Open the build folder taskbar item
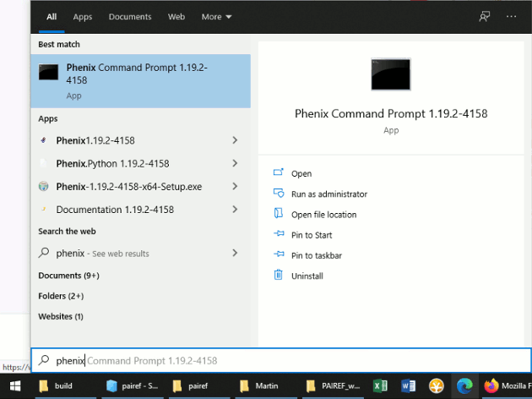 point(64,386)
